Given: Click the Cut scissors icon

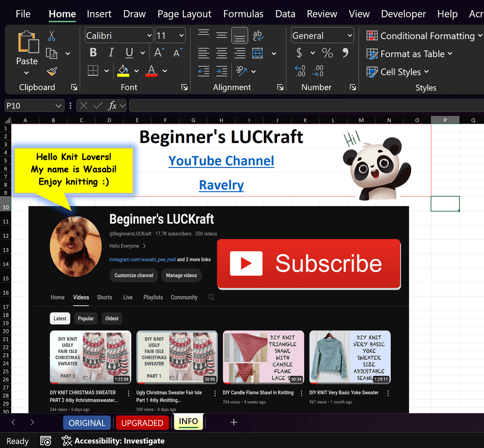Looking at the screenshot, I should click(x=52, y=36).
